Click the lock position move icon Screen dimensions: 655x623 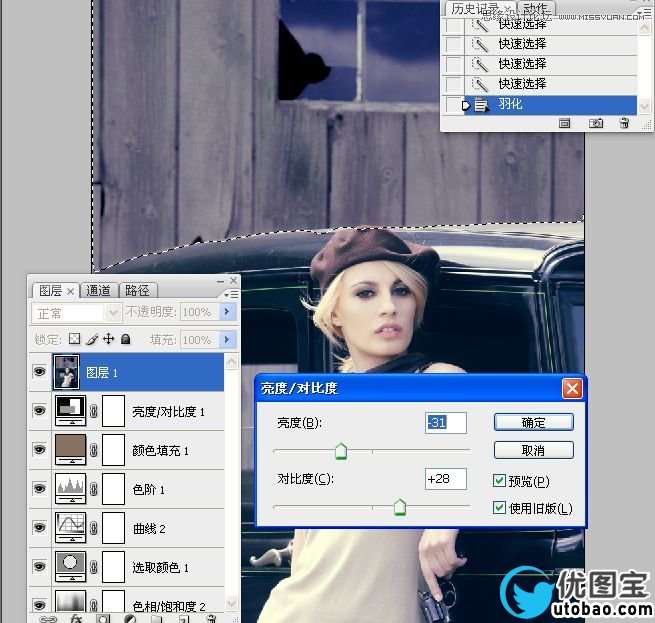tap(109, 338)
